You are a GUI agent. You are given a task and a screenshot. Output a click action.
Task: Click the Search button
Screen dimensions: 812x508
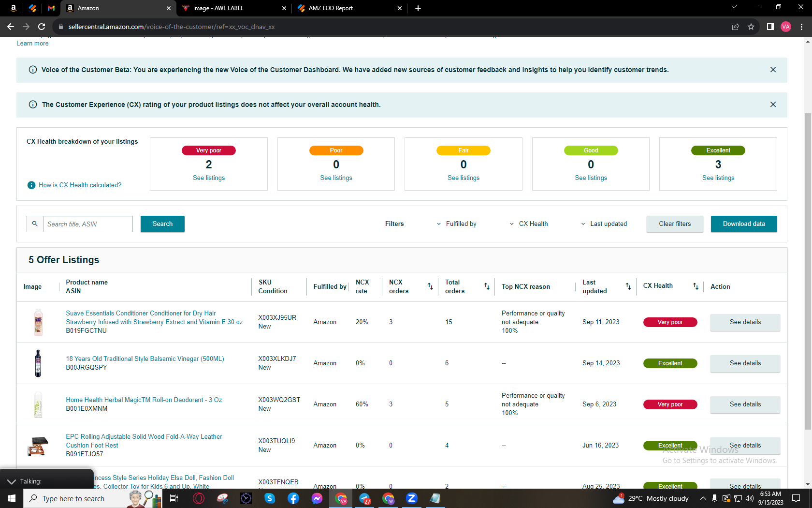[162, 224]
